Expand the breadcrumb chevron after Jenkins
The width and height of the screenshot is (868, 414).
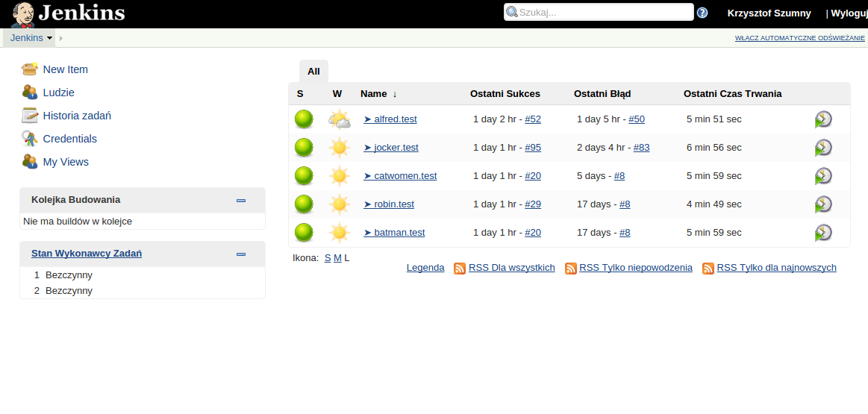coord(61,38)
